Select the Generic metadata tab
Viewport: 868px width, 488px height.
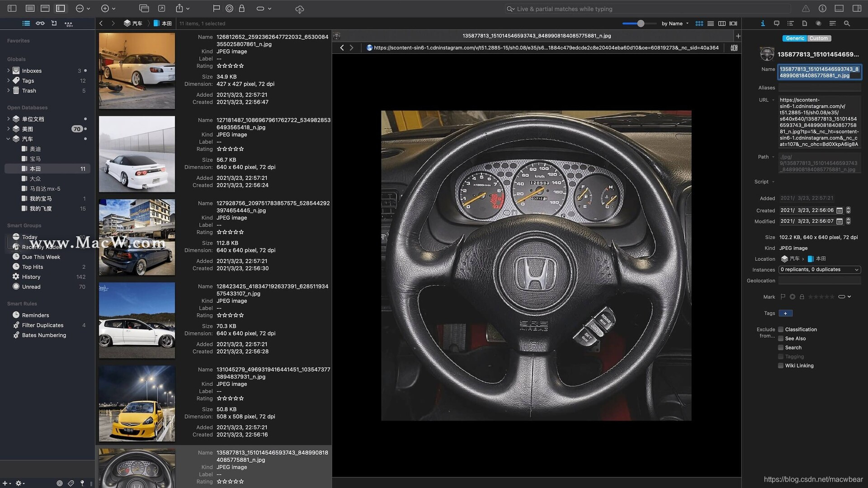pos(795,38)
